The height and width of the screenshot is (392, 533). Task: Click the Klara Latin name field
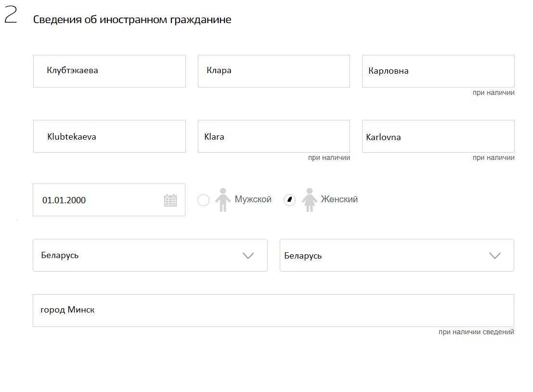(x=273, y=136)
